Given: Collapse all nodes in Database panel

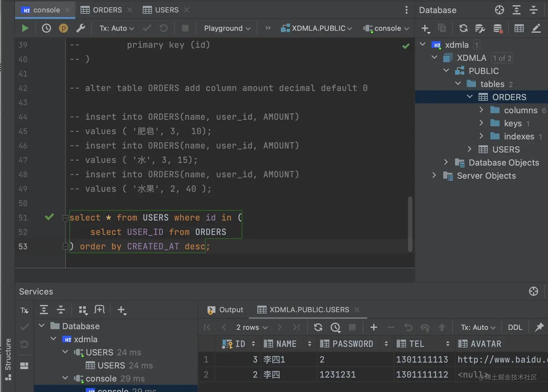Looking at the screenshot, I should [534, 10].
